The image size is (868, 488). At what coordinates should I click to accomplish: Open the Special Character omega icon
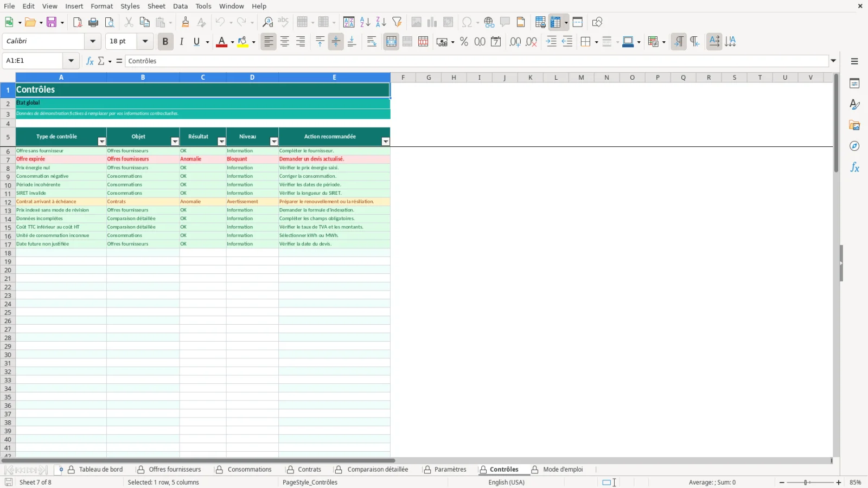click(467, 22)
